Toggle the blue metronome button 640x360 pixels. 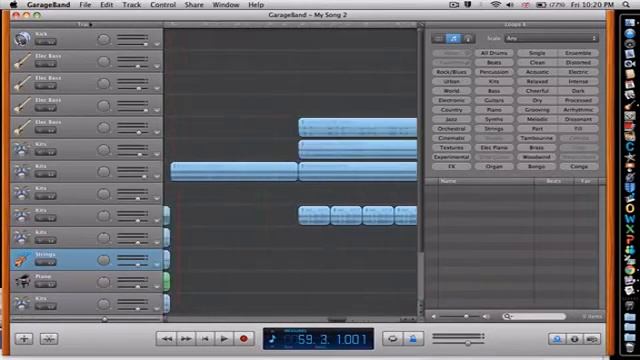[413, 339]
